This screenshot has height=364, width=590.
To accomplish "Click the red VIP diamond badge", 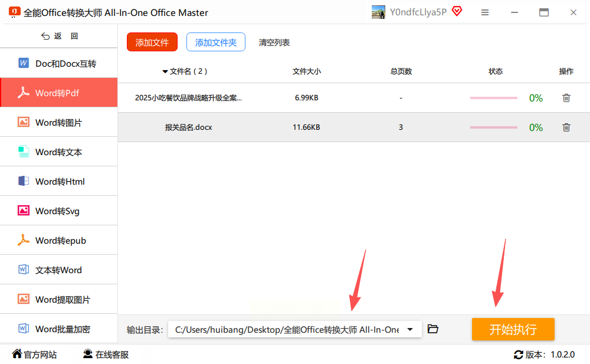I will [x=457, y=12].
